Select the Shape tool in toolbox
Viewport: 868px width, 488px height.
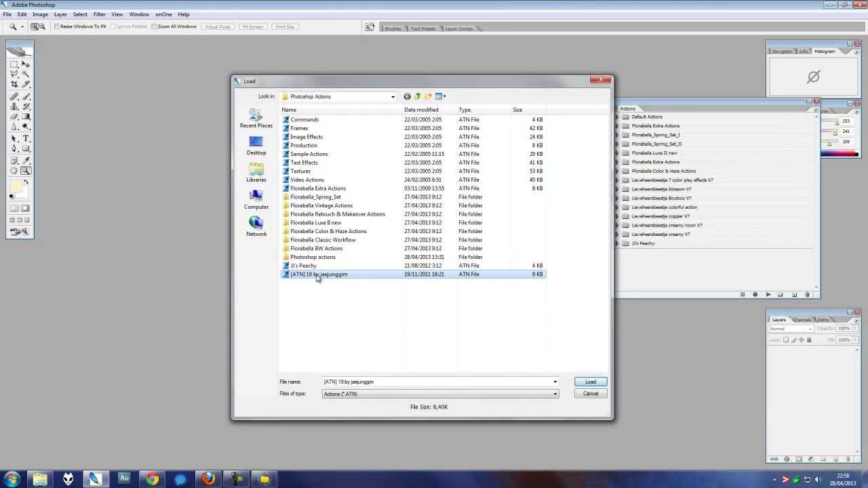click(x=26, y=148)
